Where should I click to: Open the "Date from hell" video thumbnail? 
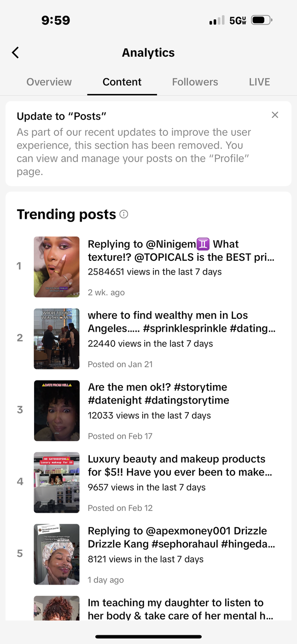coord(57,410)
